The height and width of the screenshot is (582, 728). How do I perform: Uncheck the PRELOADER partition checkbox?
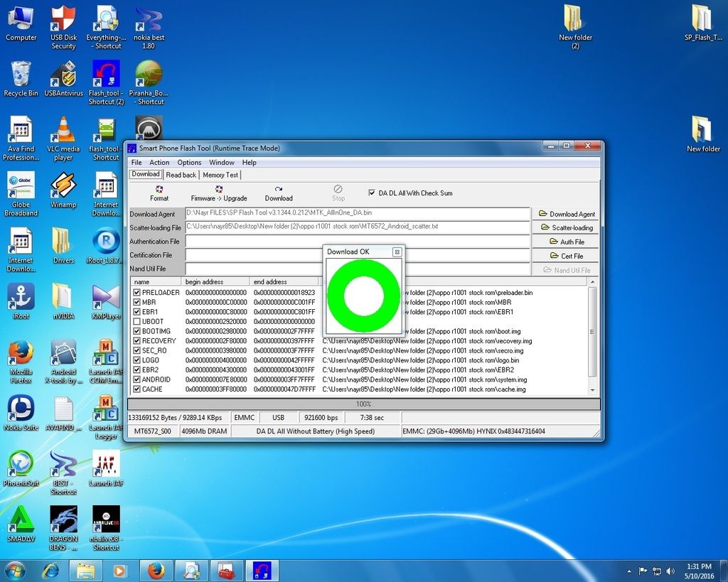click(x=137, y=292)
